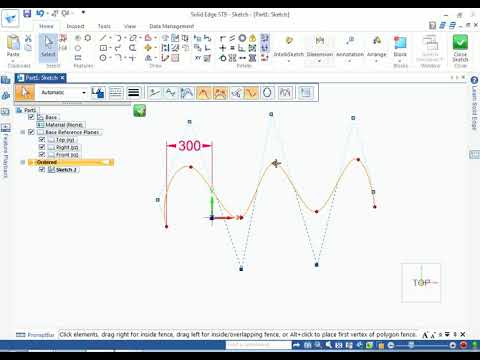Click the IntelliSketch icon
Viewport: 480px width, 360px height.
point(289,41)
